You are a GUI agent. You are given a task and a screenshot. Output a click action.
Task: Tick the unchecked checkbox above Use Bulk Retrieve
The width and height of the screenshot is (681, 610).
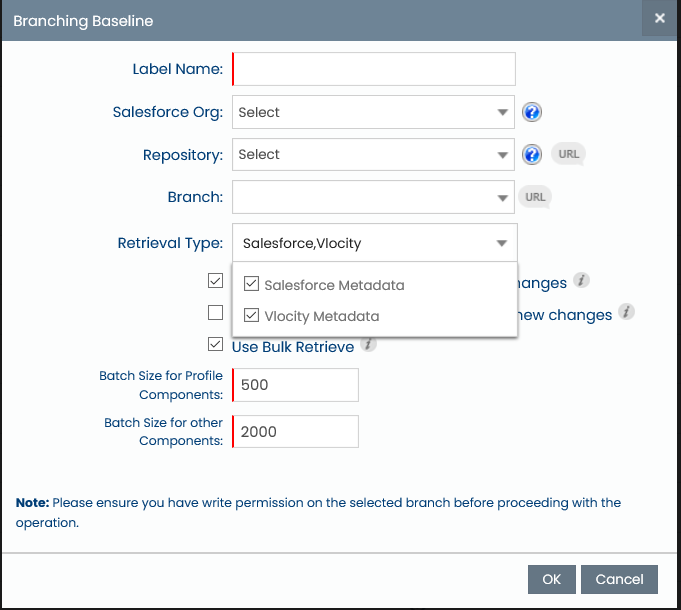pos(215,313)
